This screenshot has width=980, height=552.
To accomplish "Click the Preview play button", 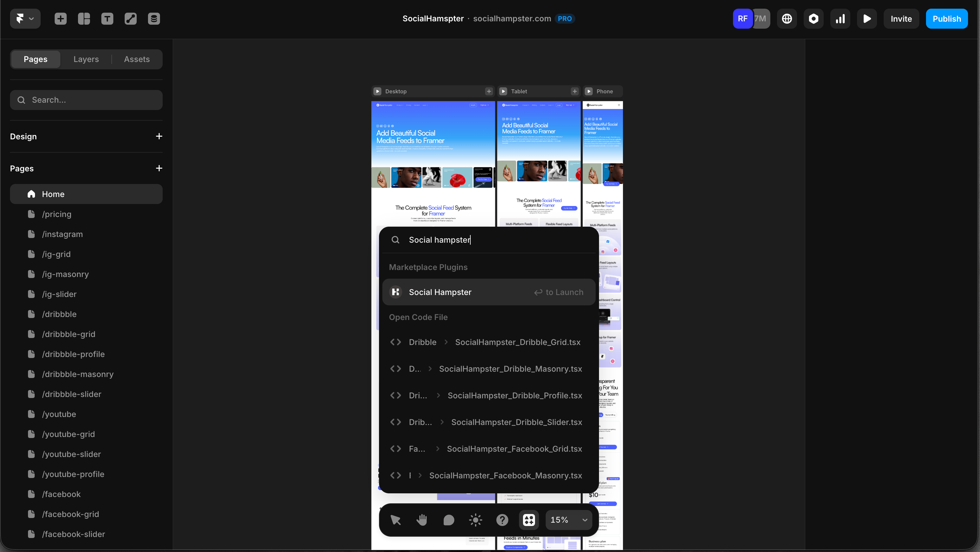I will pos(867,19).
